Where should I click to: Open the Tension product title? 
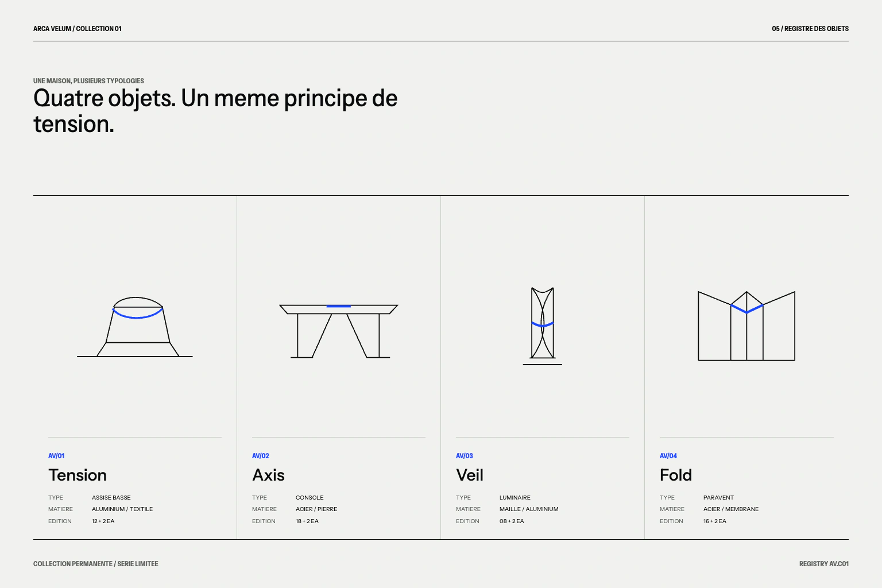click(78, 475)
